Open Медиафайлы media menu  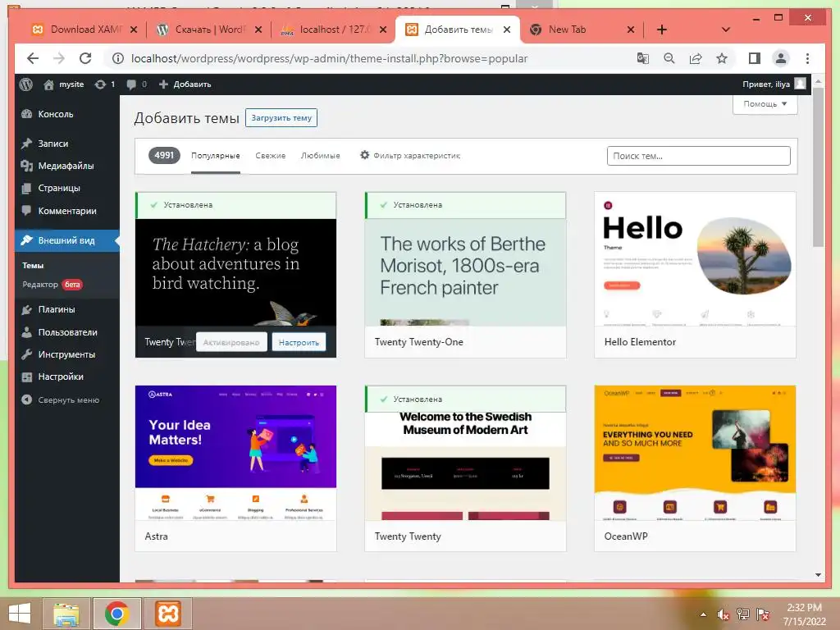pyautogui.click(x=67, y=166)
